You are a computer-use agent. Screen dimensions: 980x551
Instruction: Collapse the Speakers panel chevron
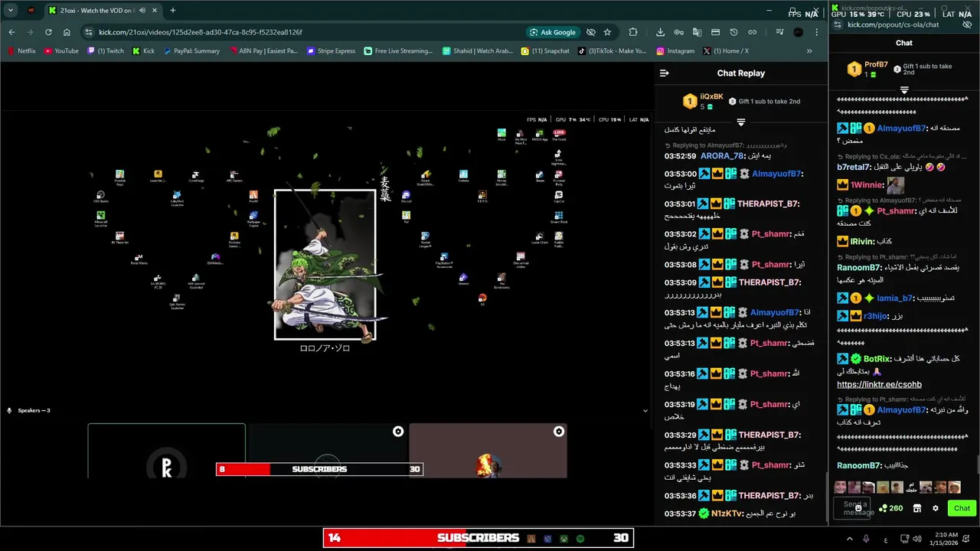click(645, 411)
